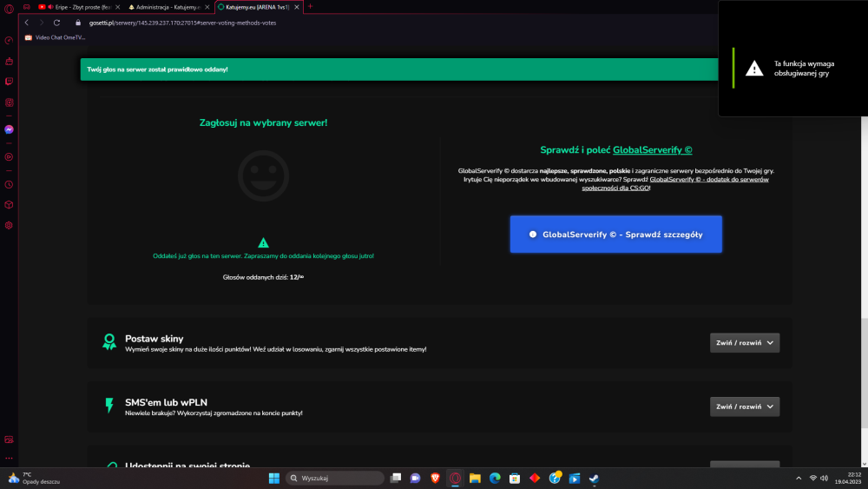Collapse Postaw skiny section with Zwiń / rozwiń
The image size is (868, 489).
(745, 343)
